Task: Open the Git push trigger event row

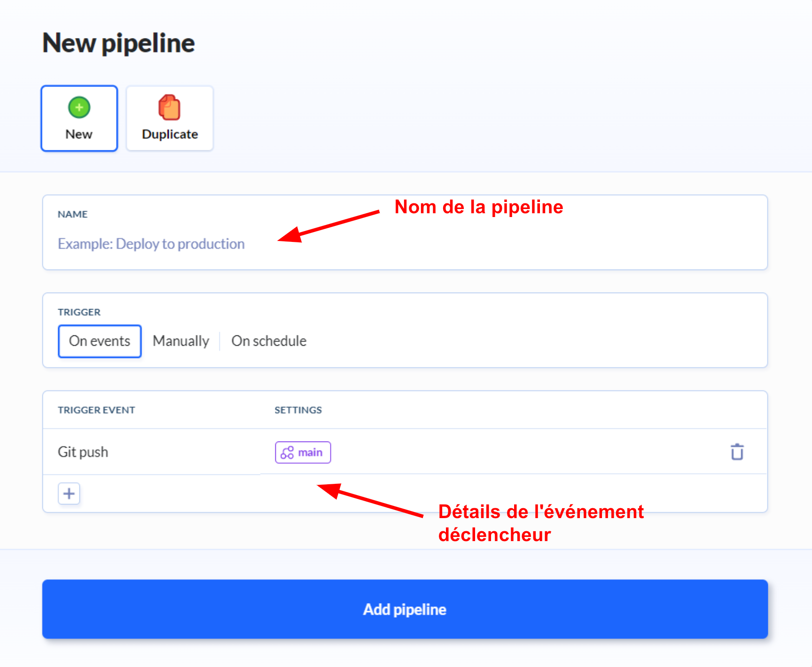Action: point(83,452)
